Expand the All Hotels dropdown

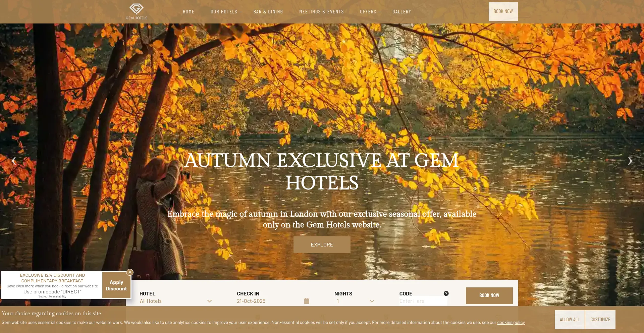click(x=176, y=301)
